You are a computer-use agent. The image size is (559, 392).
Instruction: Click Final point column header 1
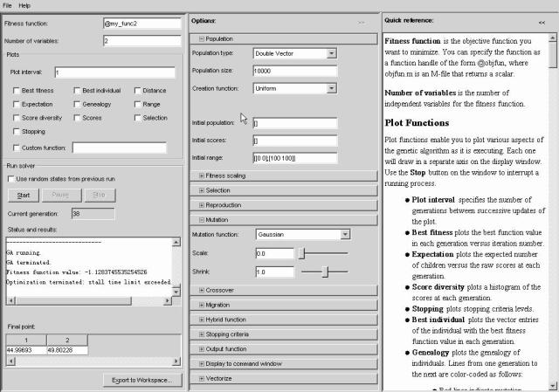point(26,340)
